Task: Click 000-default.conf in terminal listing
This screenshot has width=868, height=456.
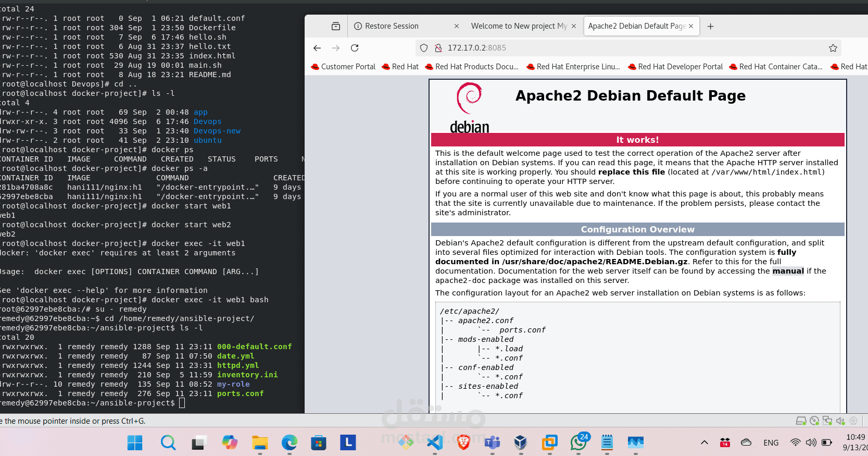Action: (255, 347)
